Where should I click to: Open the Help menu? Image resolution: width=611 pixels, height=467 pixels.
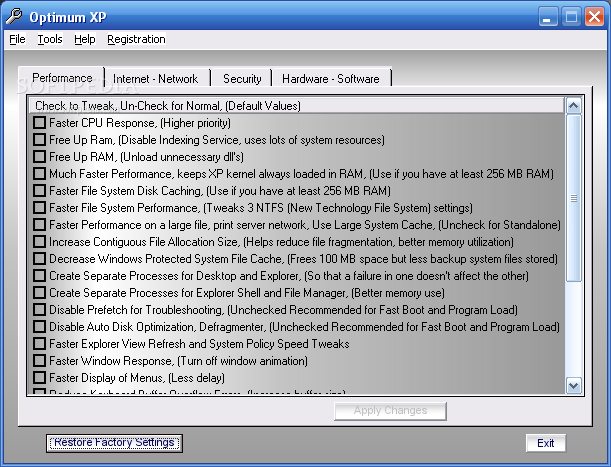pos(85,39)
